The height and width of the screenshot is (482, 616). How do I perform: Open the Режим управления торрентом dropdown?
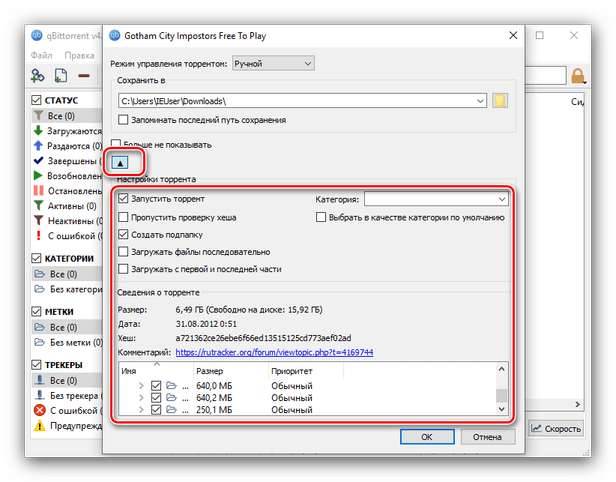272,63
